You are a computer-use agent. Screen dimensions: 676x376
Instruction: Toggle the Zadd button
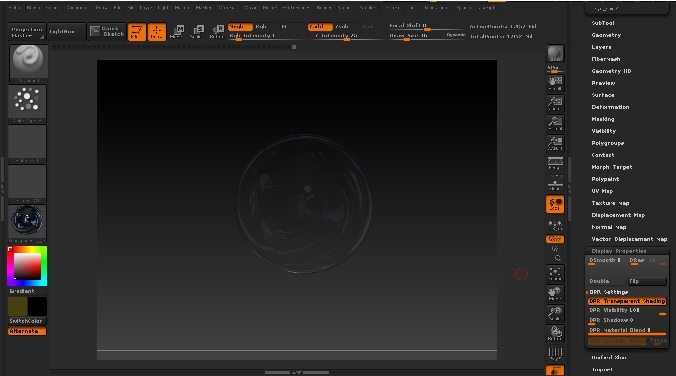(x=320, y=27)
